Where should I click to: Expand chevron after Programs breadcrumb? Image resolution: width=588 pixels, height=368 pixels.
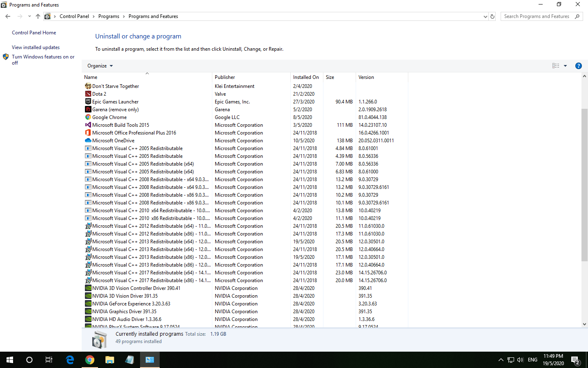point(124,16)
